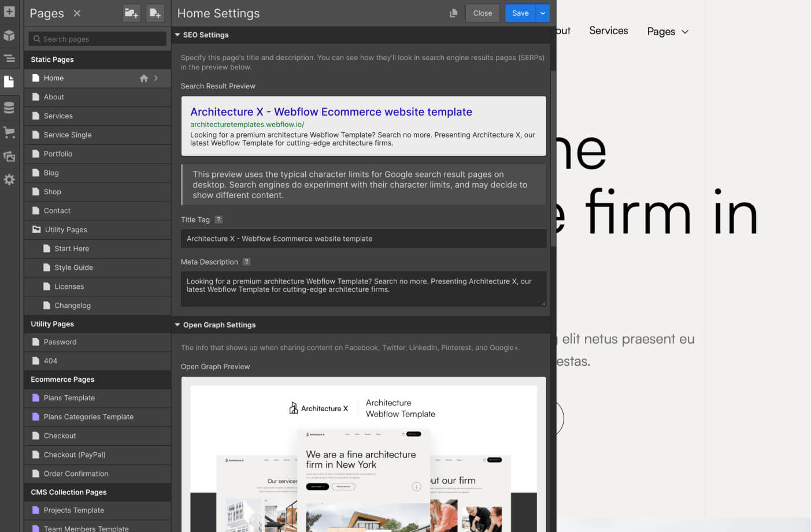Collapse the Open Graph Settings section
Image resolution: width=811 pixels, height=532 pixels.
point(177,325)
